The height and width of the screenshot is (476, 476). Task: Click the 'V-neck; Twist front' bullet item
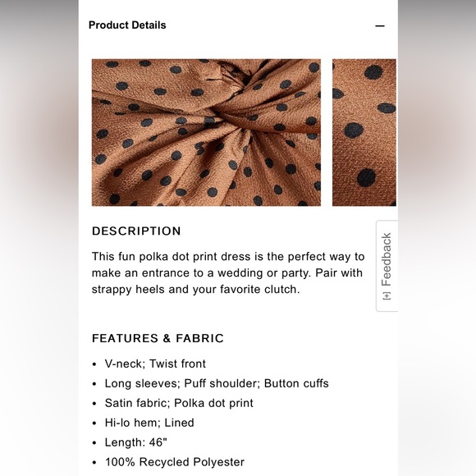pos(155,364)
